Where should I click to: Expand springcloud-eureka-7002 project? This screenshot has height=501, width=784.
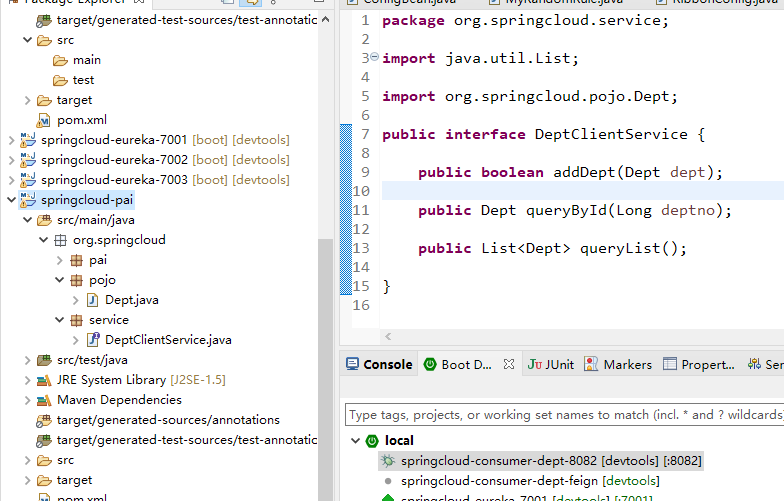12,160
